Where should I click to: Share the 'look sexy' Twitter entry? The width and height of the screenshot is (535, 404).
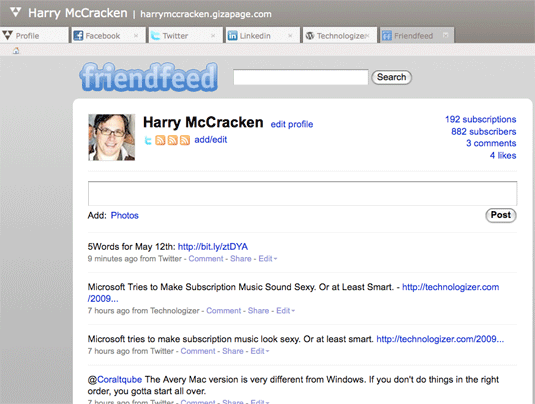[x=233, y=351]
